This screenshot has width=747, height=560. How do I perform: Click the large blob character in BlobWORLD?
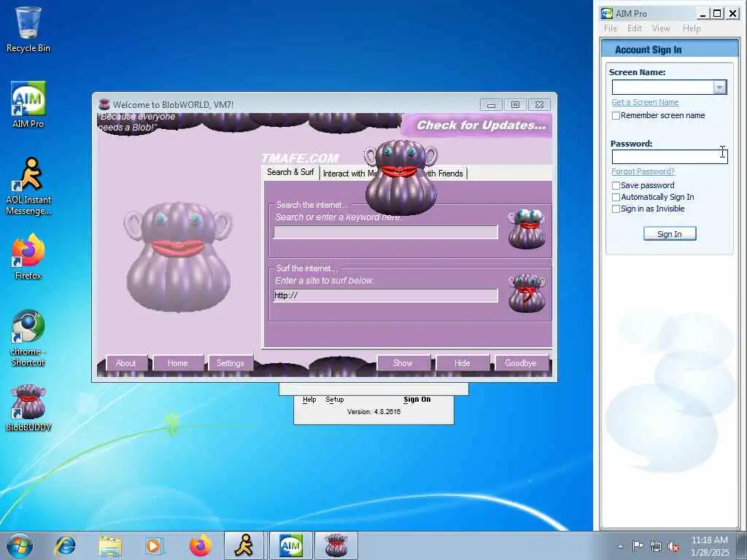pyautogui.click(x=178, y=256)
